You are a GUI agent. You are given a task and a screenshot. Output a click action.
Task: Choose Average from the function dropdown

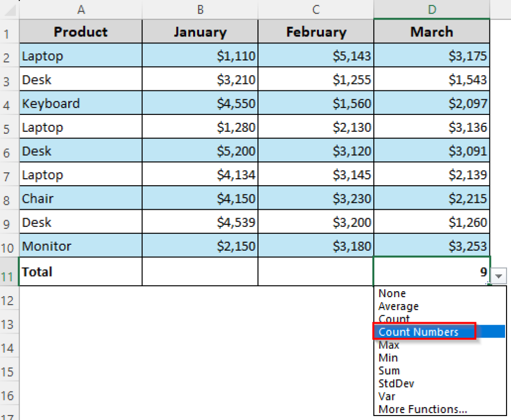tap(398, 306)
